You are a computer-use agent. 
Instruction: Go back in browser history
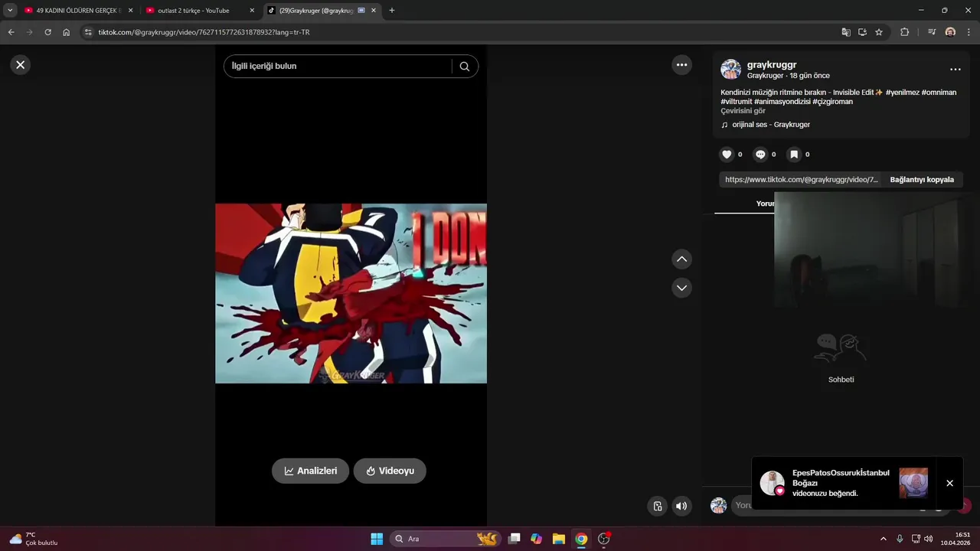[x=11, y=32]
